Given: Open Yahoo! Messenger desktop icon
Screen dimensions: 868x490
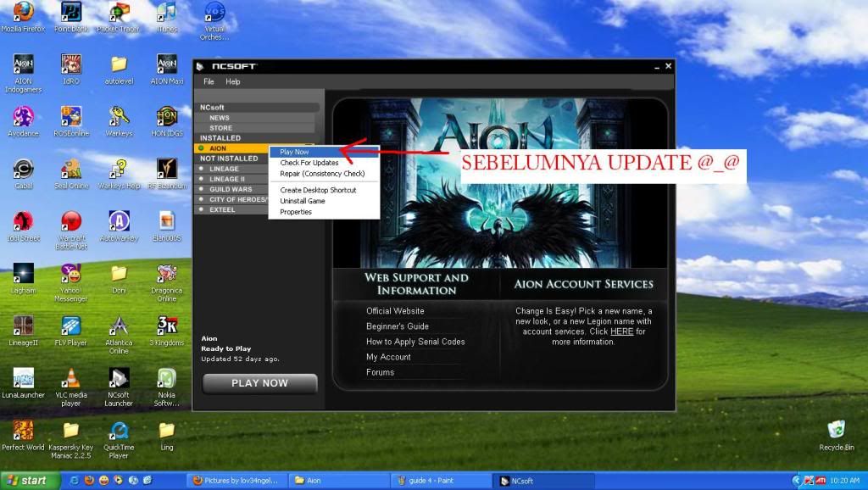Looking at the screenshot, I should click(71, 282).
